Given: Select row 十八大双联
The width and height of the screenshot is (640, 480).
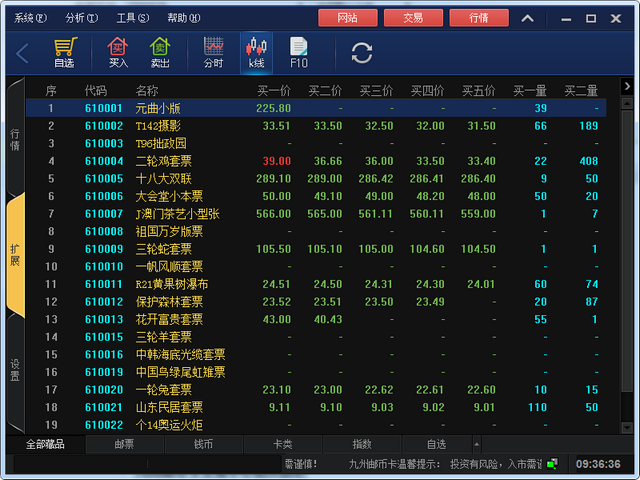Looking at the screenshot, I should (x=316, y=178).
